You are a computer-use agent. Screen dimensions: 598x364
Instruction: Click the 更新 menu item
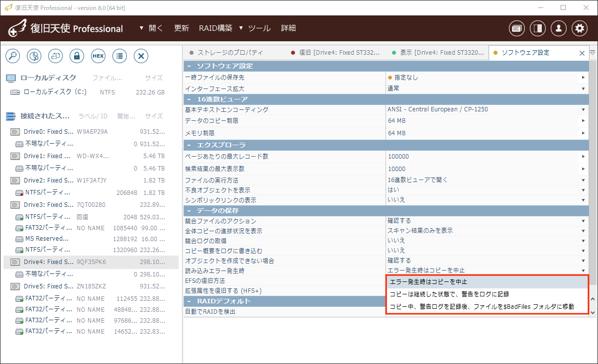tap(182, 28)
